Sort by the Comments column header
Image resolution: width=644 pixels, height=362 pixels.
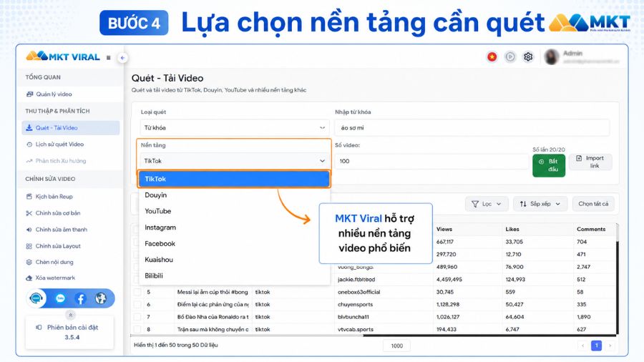pyautogui.click(x=590, y=229)
